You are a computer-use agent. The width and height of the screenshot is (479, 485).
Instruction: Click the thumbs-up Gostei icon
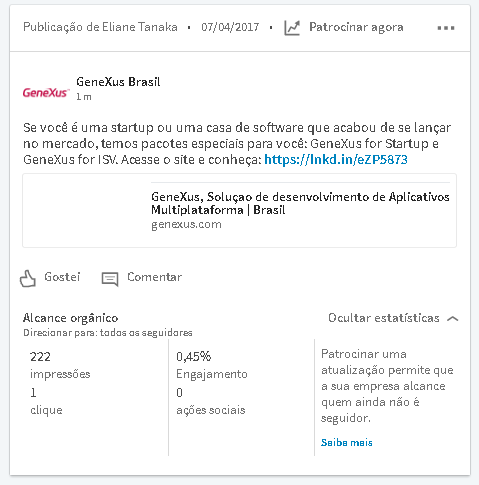tap(28, 279)
